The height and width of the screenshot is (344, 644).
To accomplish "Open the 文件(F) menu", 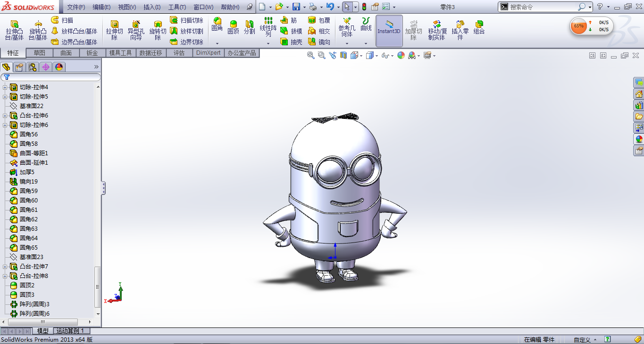I will (x=76, y=7).
